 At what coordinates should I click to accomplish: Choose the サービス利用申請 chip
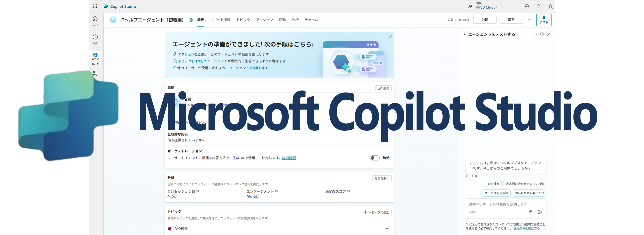click(496, 193)
